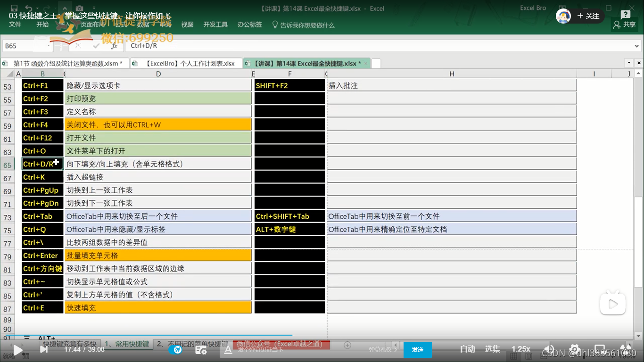Open video player settings gear
Image resolution: width=644 pixels, height=362 pixels.
574,349
